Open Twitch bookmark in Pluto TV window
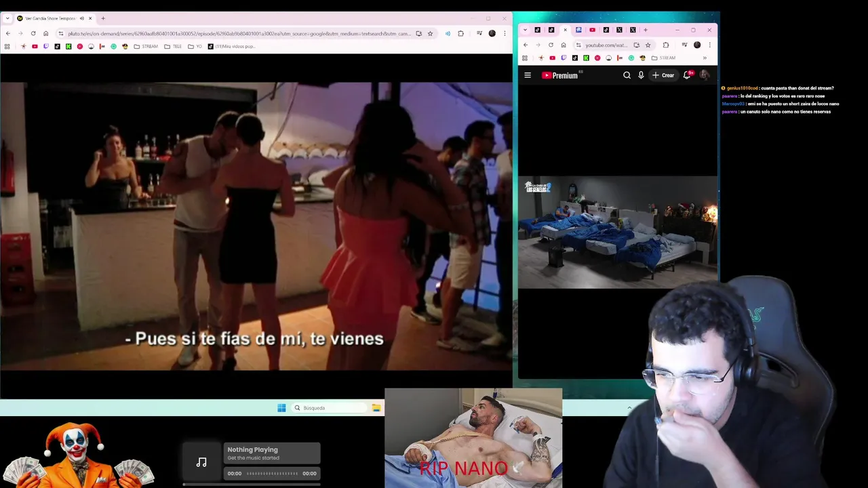The width and height of the screenshot is (868, 488). coord(46,47)
